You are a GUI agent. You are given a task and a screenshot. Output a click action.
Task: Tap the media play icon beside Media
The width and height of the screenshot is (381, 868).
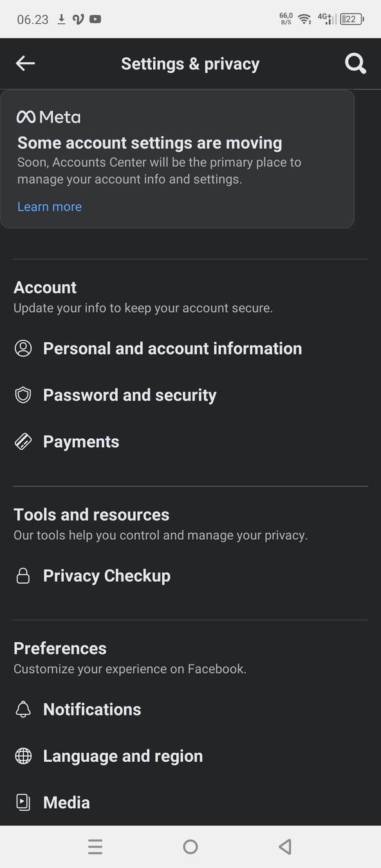coord(23,802)
